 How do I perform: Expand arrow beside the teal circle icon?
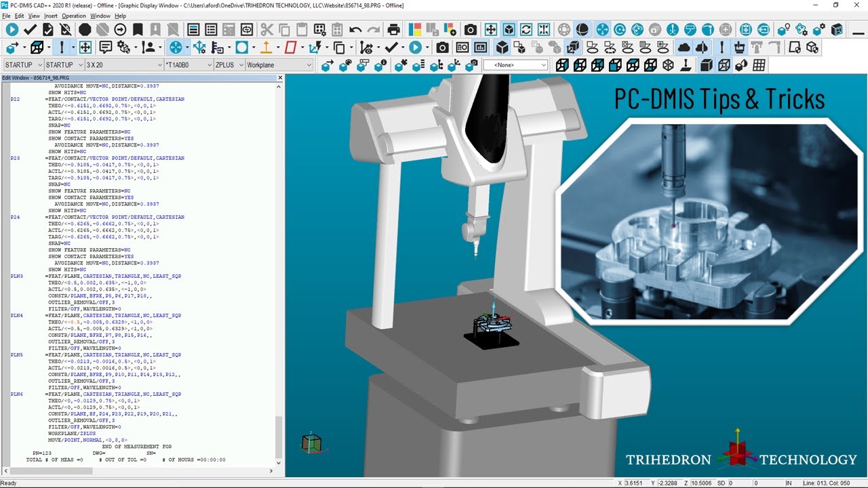coord(254,47)
